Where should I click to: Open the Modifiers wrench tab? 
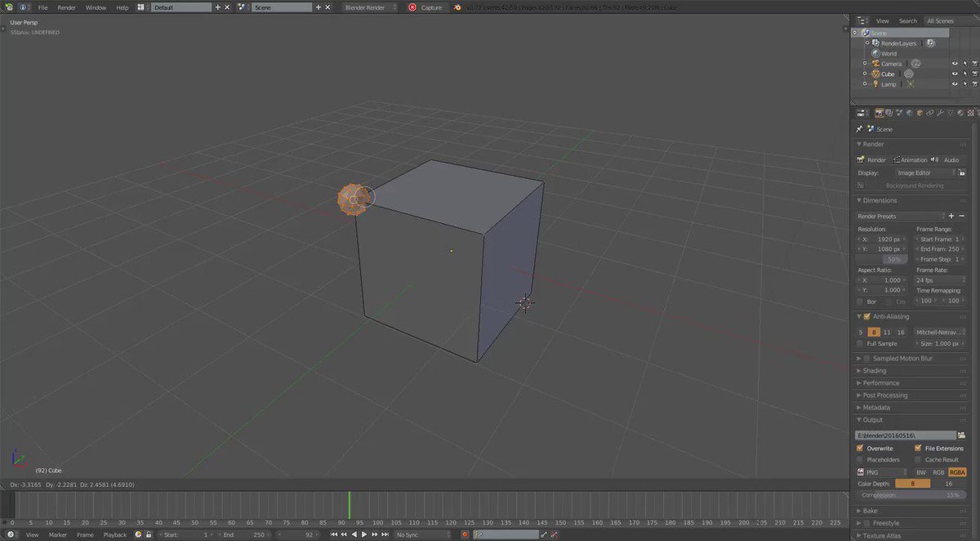pos(940,113)
